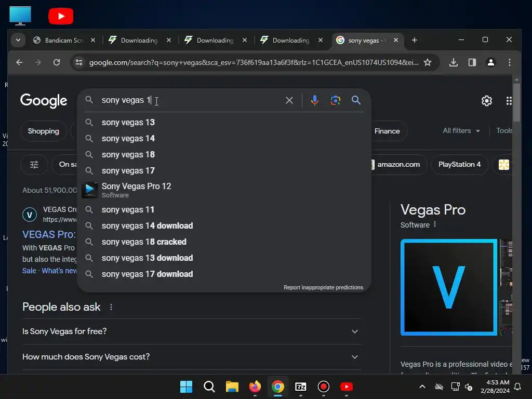Go back to previous page
The image size is (532, 399).
coord(19,62)
